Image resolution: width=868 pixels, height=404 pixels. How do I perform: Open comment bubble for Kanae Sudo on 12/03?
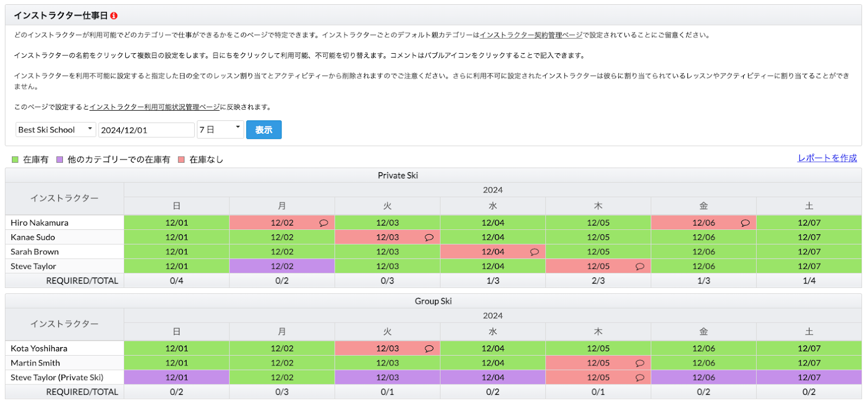(429, 238)
